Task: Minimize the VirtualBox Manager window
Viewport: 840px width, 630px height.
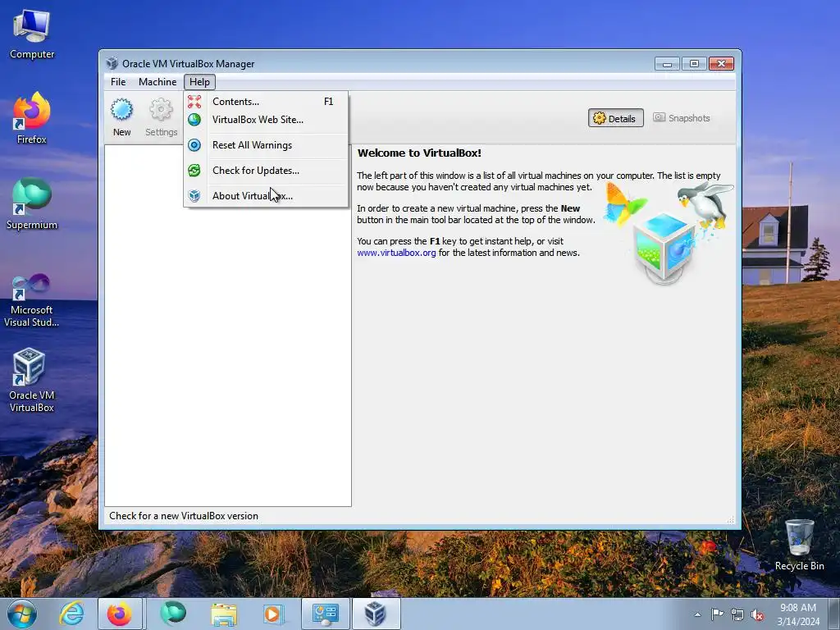Action: coord(667,64)
